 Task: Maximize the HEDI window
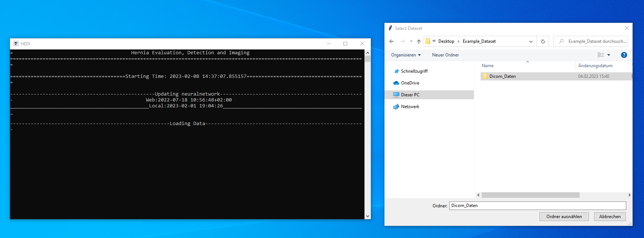345,44
